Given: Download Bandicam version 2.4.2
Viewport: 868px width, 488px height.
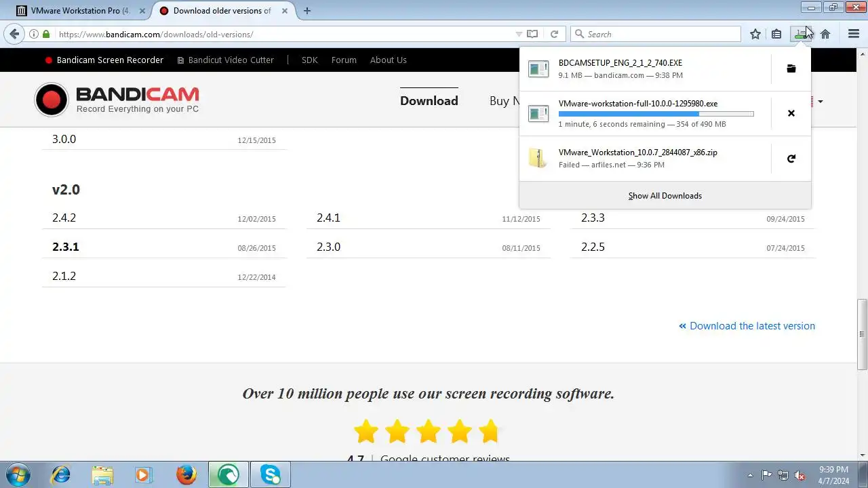Looking at the screenshot, I should [x=64, y=218].
